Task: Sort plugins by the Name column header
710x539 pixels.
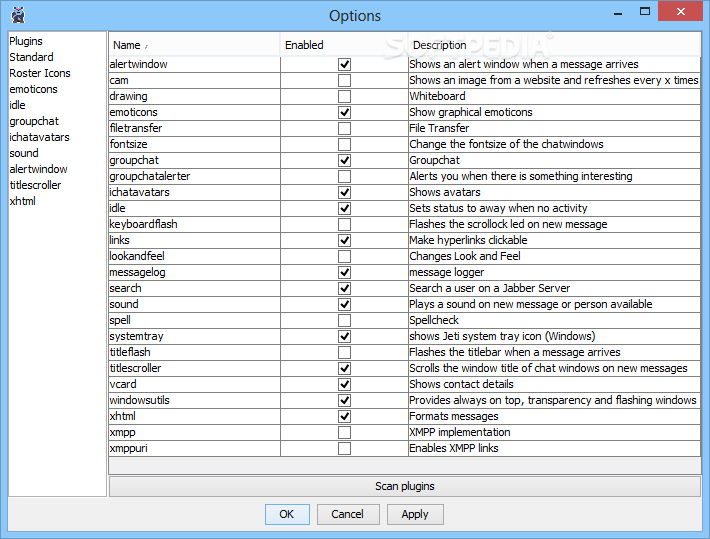Action: tap(194, 45)
